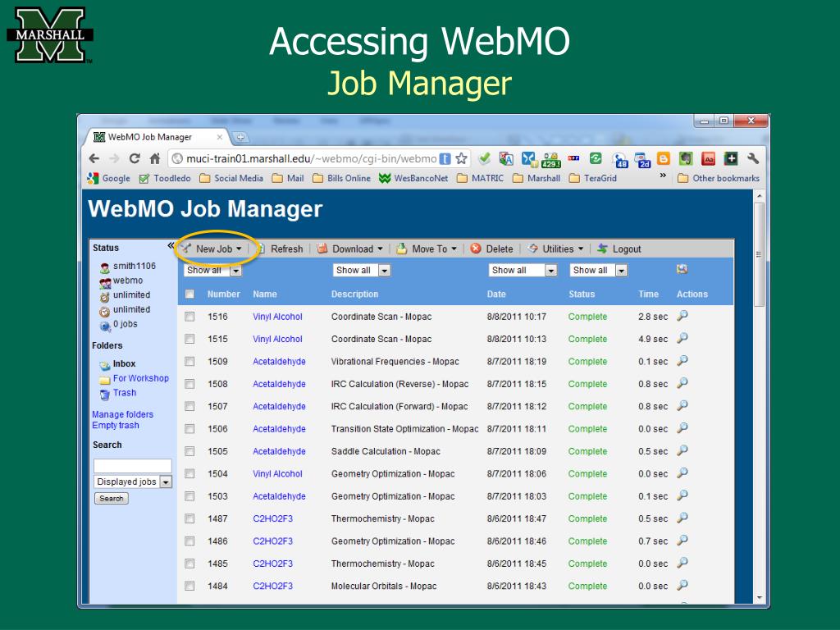The height and width of the screenshot is (630, 840).
Task: Check the box for job 1515
Action: point(189,339)
